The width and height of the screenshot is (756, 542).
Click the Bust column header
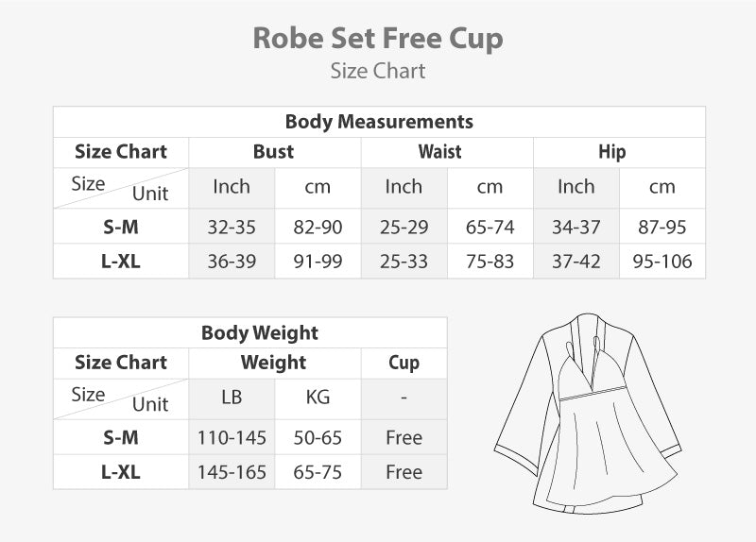click(274, 152)
